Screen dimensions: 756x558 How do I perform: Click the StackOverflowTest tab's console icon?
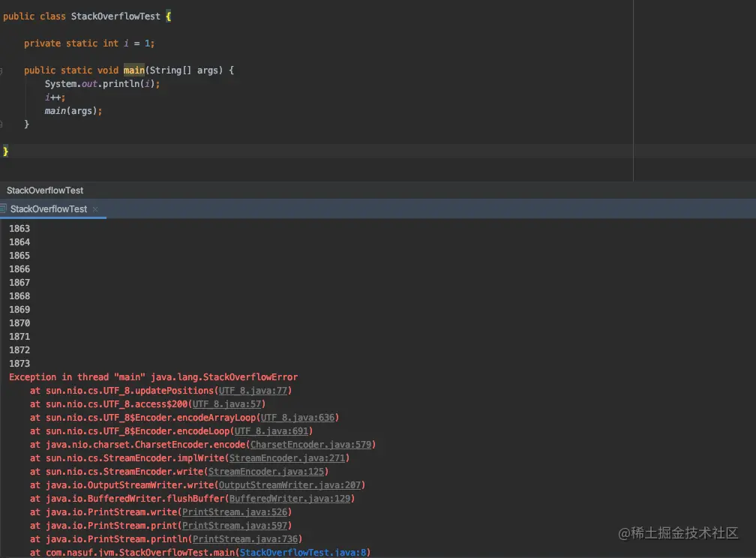3,208
